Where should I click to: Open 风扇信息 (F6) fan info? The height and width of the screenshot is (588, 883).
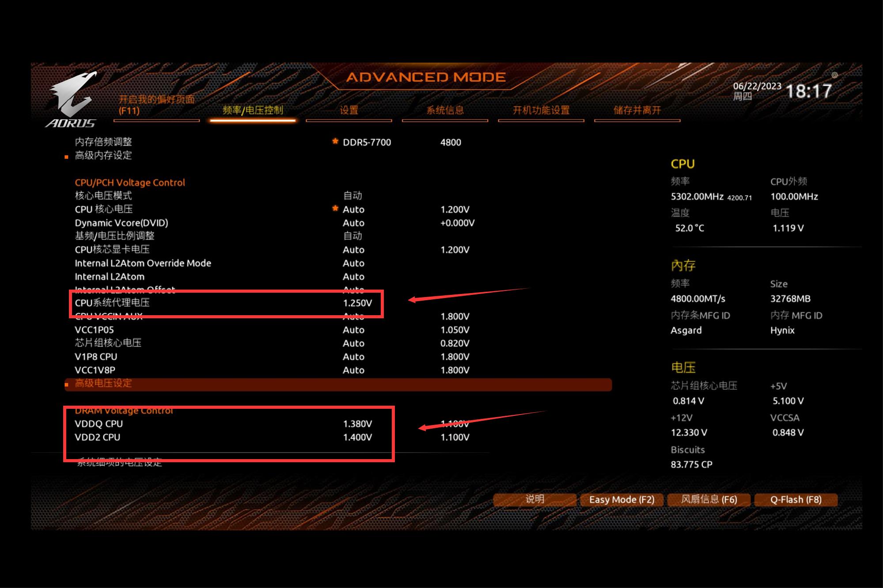709,500
